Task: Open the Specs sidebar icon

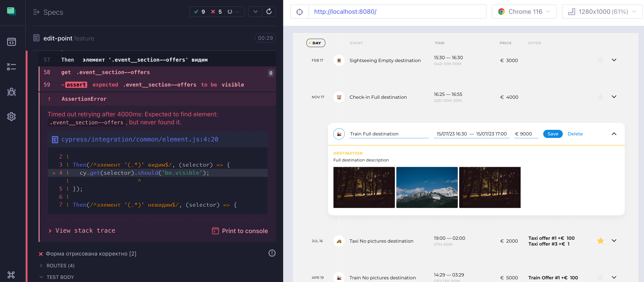Action: [12, 42]
